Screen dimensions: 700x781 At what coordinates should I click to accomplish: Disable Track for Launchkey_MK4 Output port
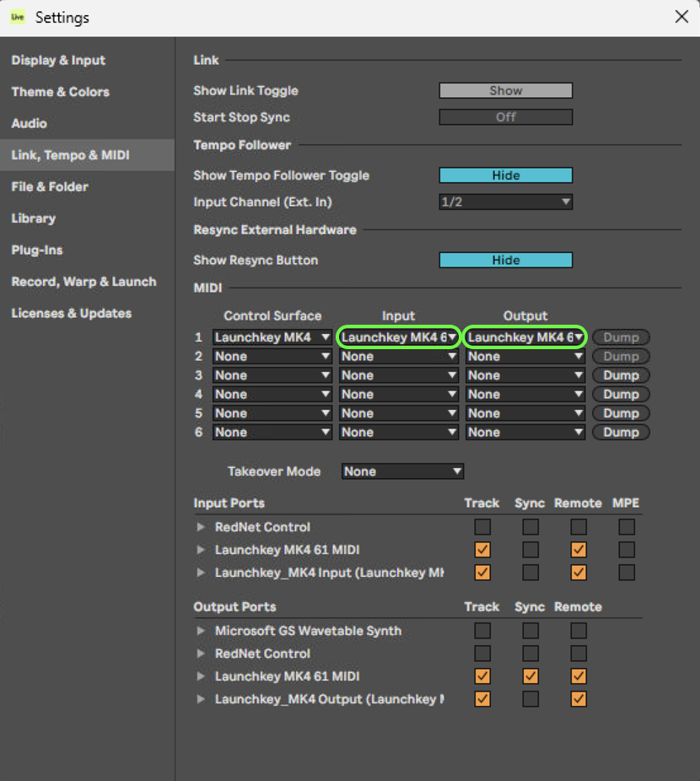(x=482, y=699)
